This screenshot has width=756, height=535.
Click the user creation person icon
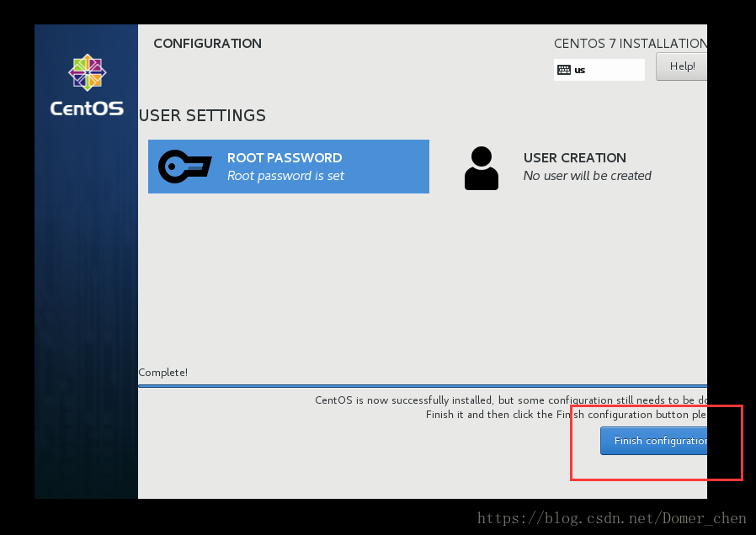[x=482, y=168]
